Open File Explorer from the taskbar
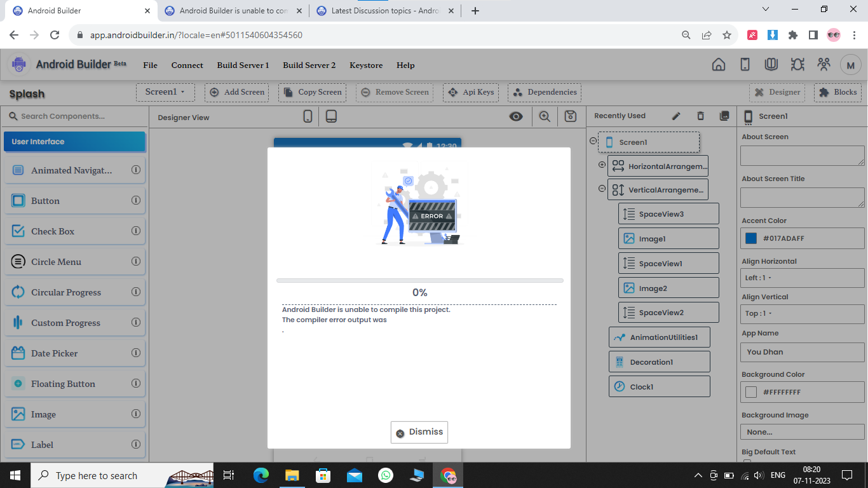This screenshot has height=488, width=868. click(x=292, y=475)
